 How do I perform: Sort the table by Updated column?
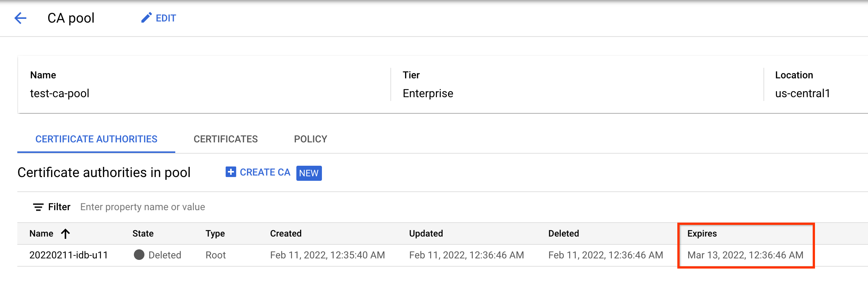[x=426, y=234]
